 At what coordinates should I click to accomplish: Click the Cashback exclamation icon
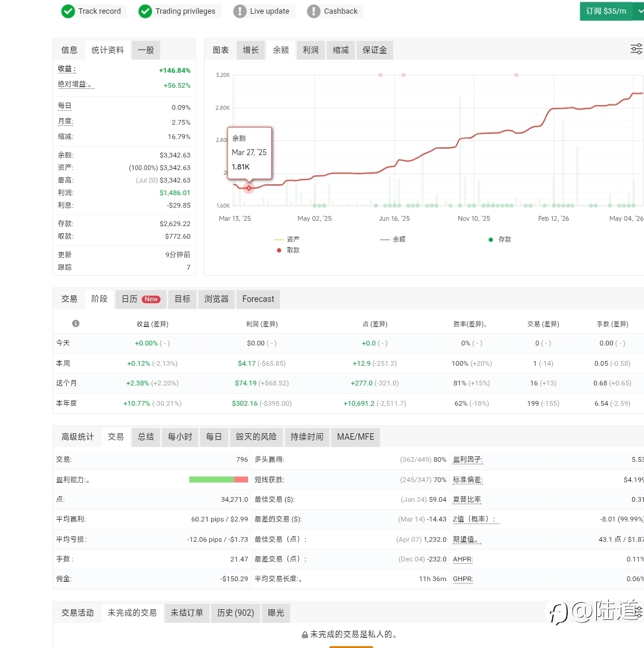point(314,11)
